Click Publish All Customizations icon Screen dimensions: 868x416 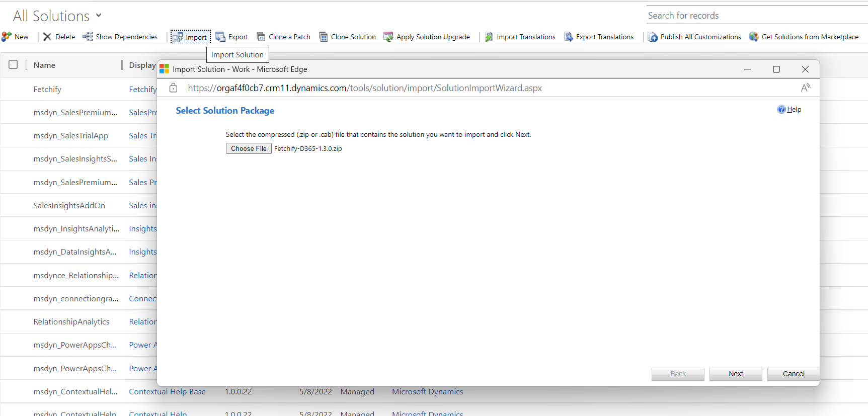[x=653, y=37]
